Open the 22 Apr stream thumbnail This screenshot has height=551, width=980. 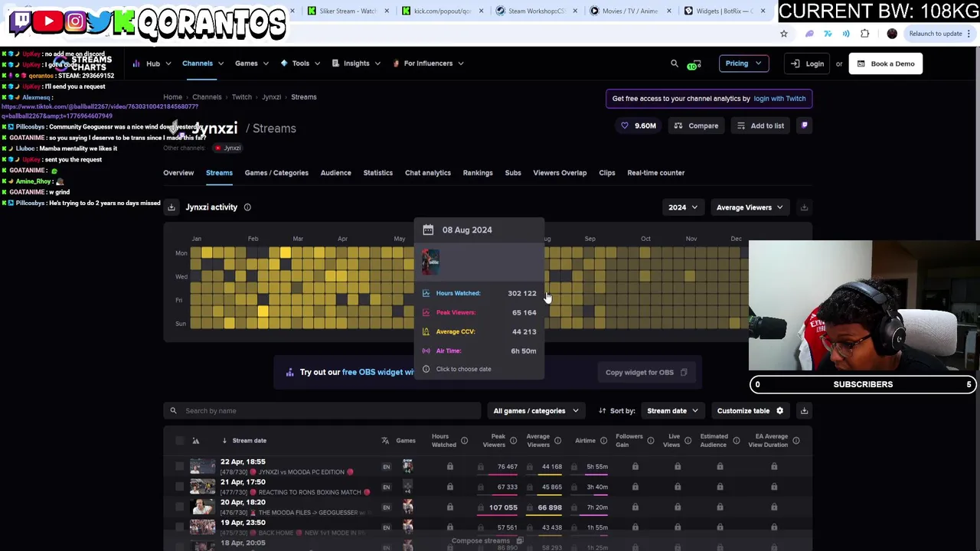[203, 467]
